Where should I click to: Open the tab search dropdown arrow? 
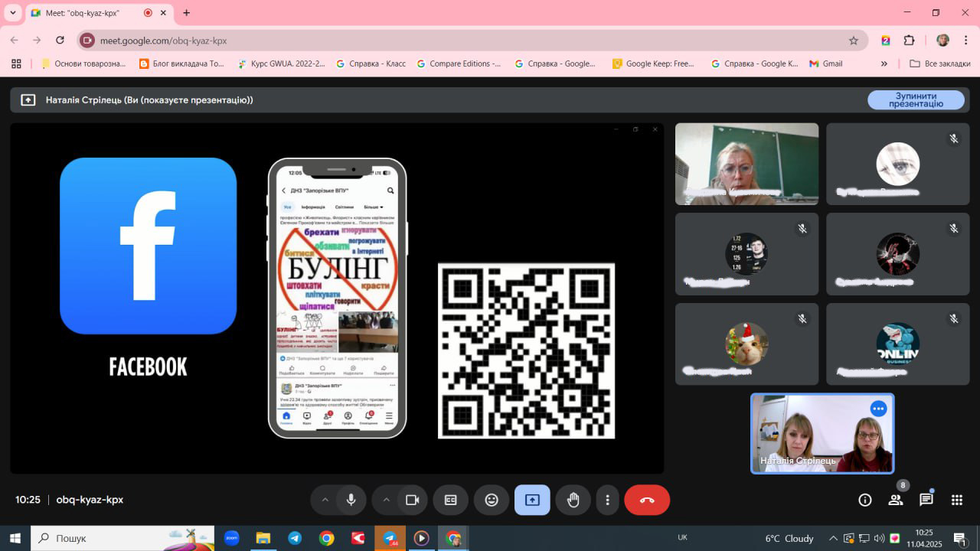tap(12, 13)
